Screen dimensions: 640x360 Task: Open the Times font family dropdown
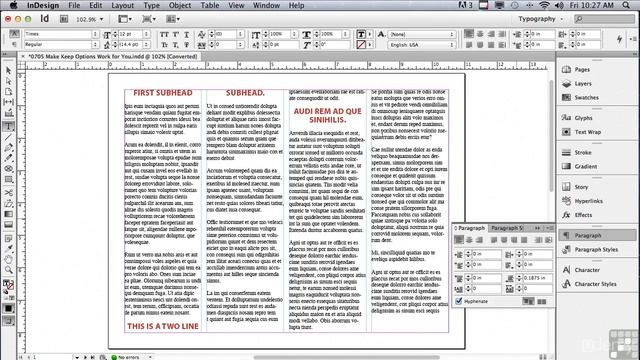(x=95, y=34)
